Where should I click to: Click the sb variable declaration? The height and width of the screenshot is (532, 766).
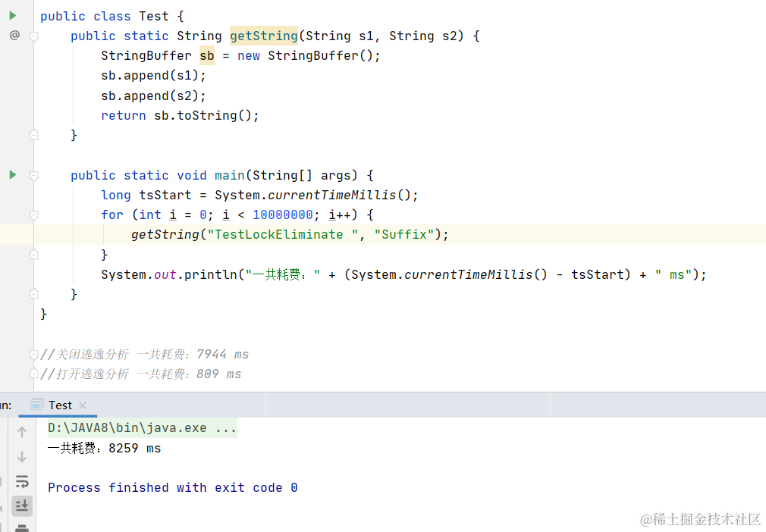point(206,55)
